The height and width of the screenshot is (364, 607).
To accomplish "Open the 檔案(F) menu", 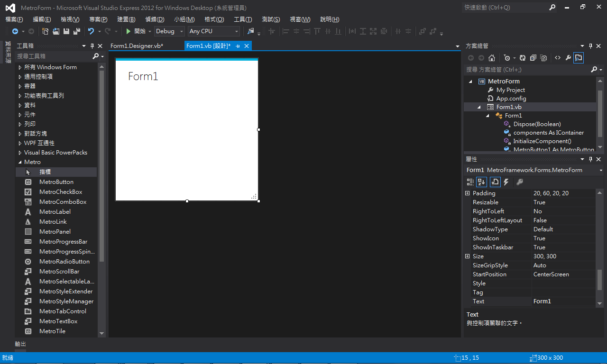I will point(14,19).
